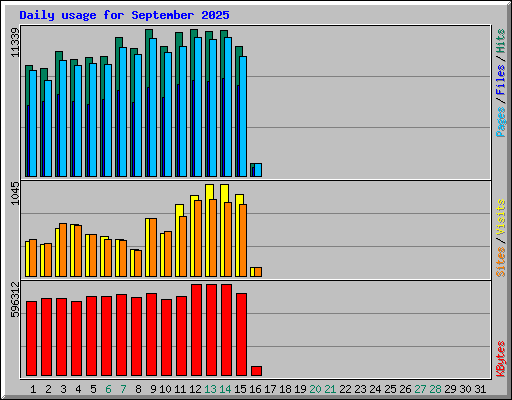Screen dimensions: 512x400
Task: Click the orange Sites bar for day 9
Action: (x=153, y=248)
